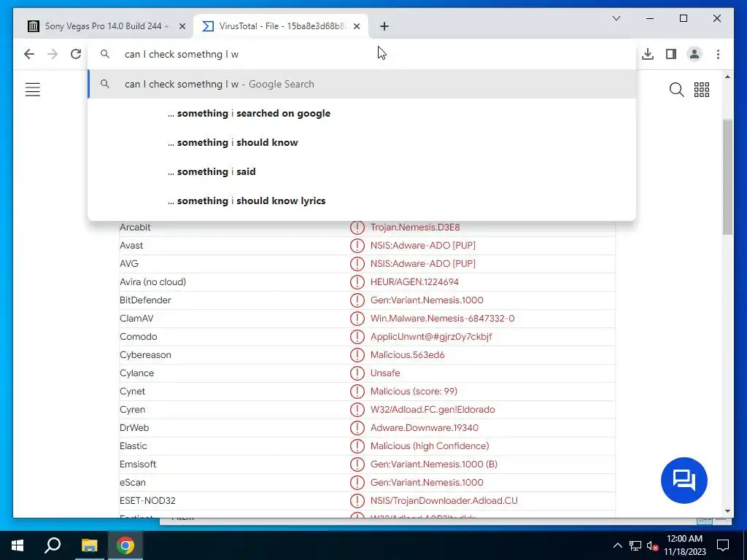
Task: Open the tab search dropdown chevron
Action: click(x=616, y=18)
